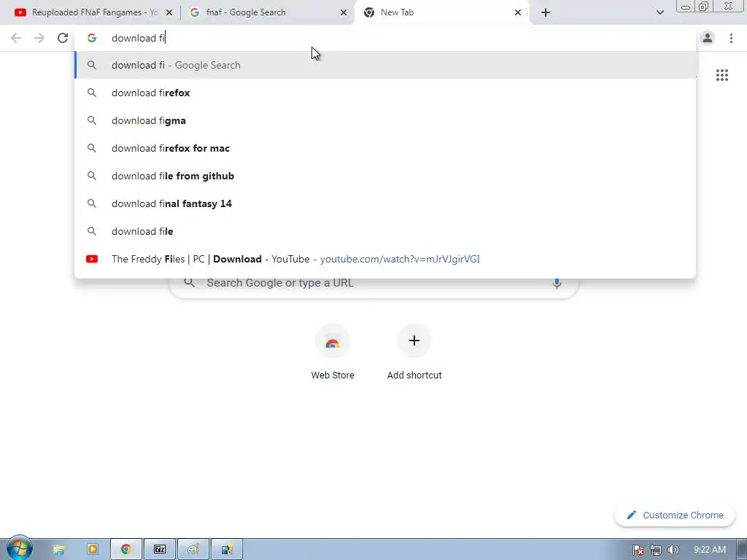Pick 'download firefox for mac' suggestion
The width and height of the screenshot is (747, 560).
385,148
